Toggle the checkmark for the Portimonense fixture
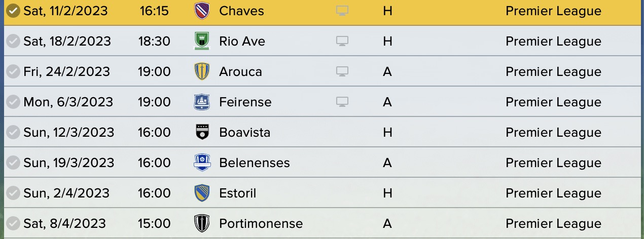This screenshot has width=644, height=239. click(13, 223)
